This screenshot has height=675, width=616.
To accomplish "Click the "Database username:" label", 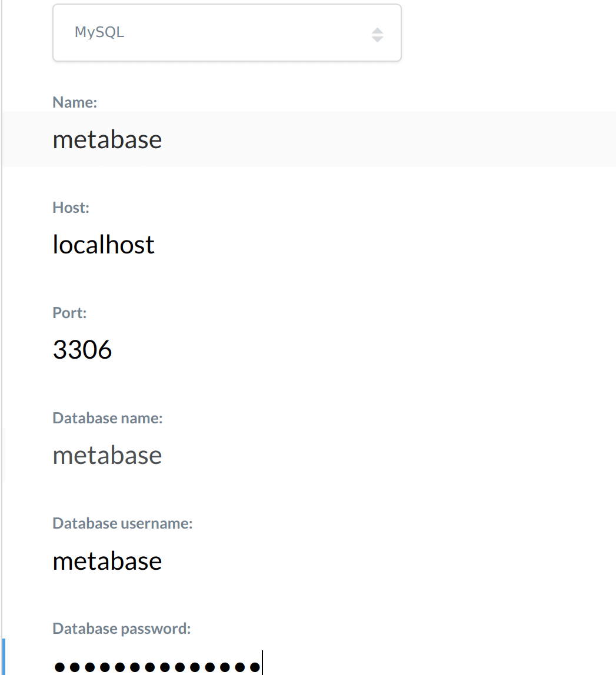I will click(122, 523).
